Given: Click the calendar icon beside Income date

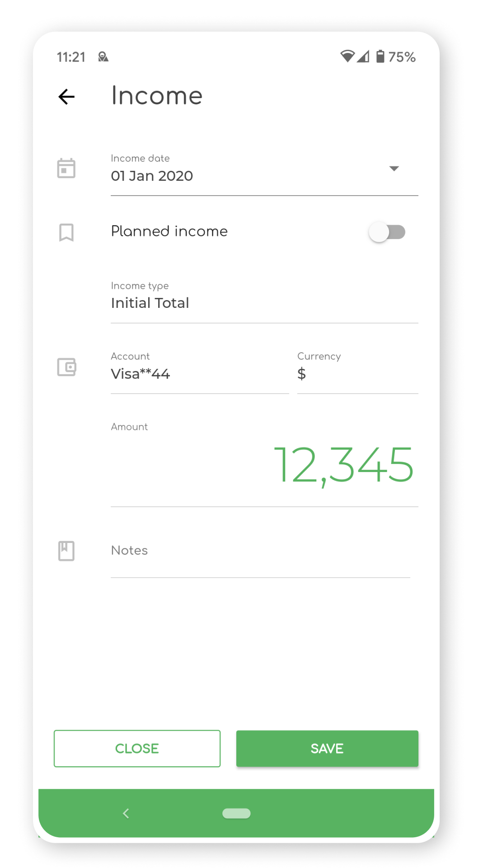Looking at the screenshot, I should point(66,168).
